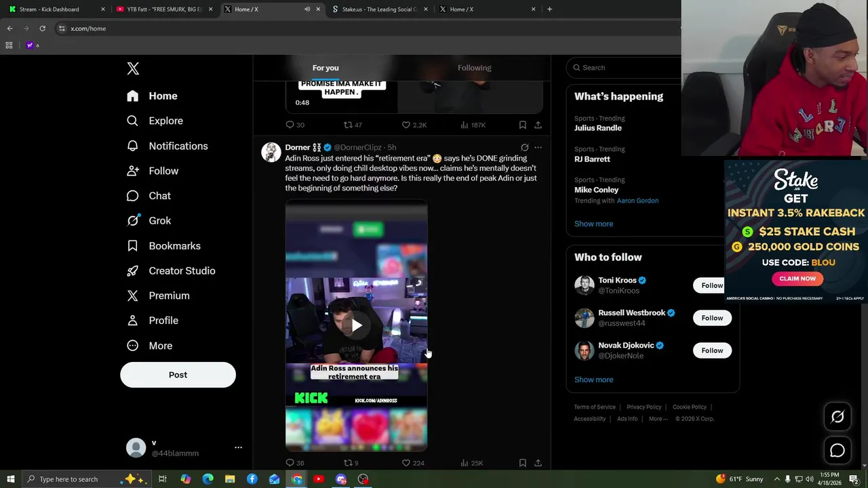Follow Russell Westbrook

click(712, 318)
